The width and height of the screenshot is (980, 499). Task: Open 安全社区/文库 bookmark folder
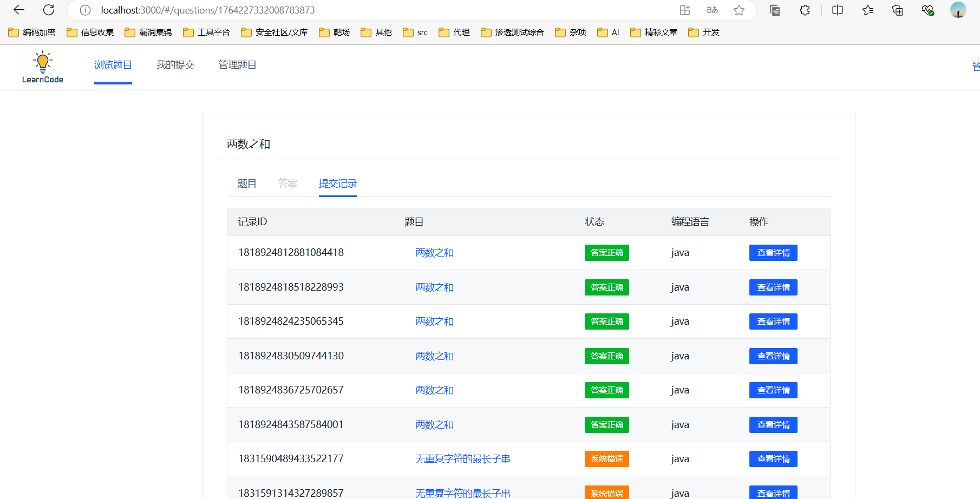275,32
